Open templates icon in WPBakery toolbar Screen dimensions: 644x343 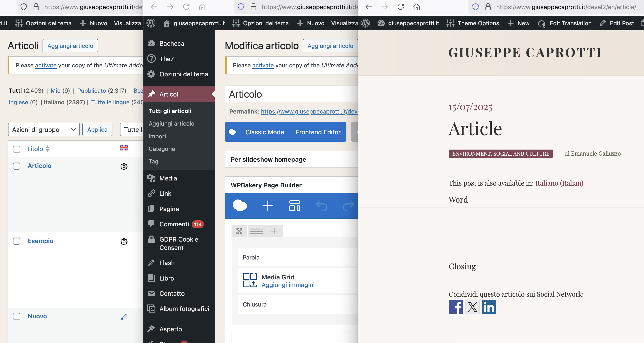point(294,206)
